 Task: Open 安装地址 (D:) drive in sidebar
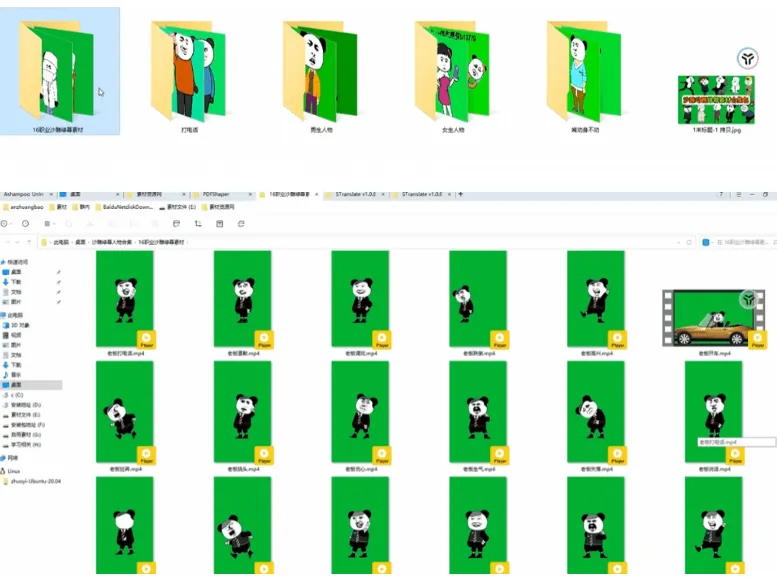(22, 405)
